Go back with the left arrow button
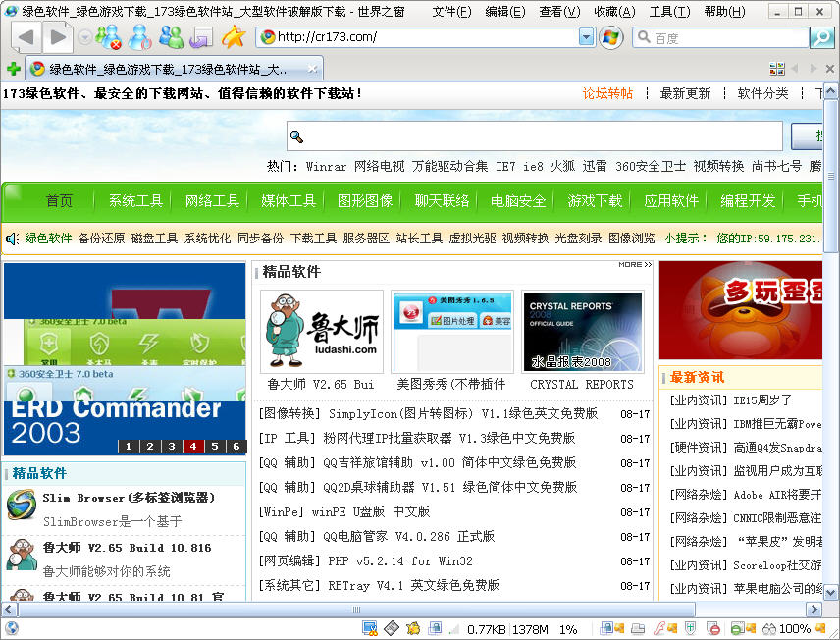 pos(26,37)
